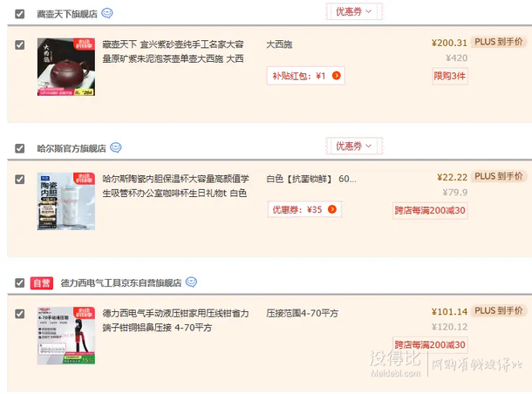Click PLUS 到手价 tag for 哈尔斯 cup
Viewport: 532px width, 394px height.
click(498, 176)
